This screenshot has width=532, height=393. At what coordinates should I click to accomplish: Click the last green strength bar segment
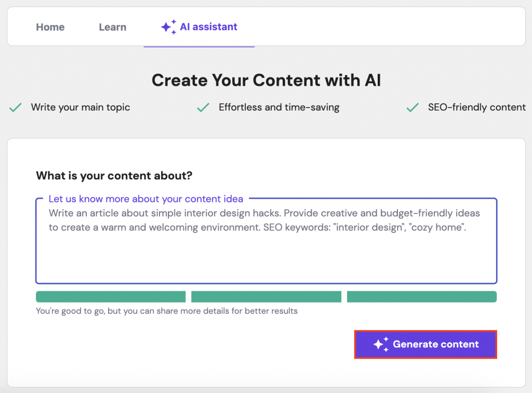[x=421, y=296]
